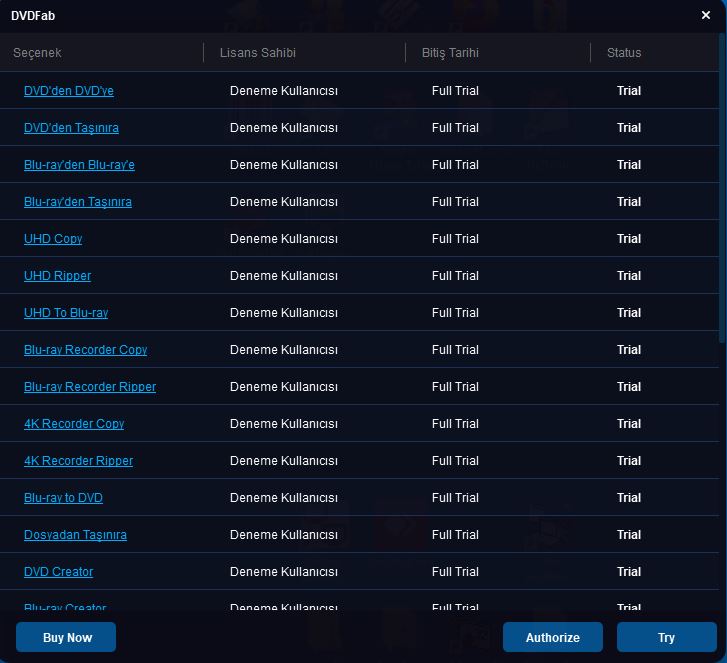Select Full Trial in the DVD Creator row
Viewport: 727px width, 663px height.
pos(455,572)
